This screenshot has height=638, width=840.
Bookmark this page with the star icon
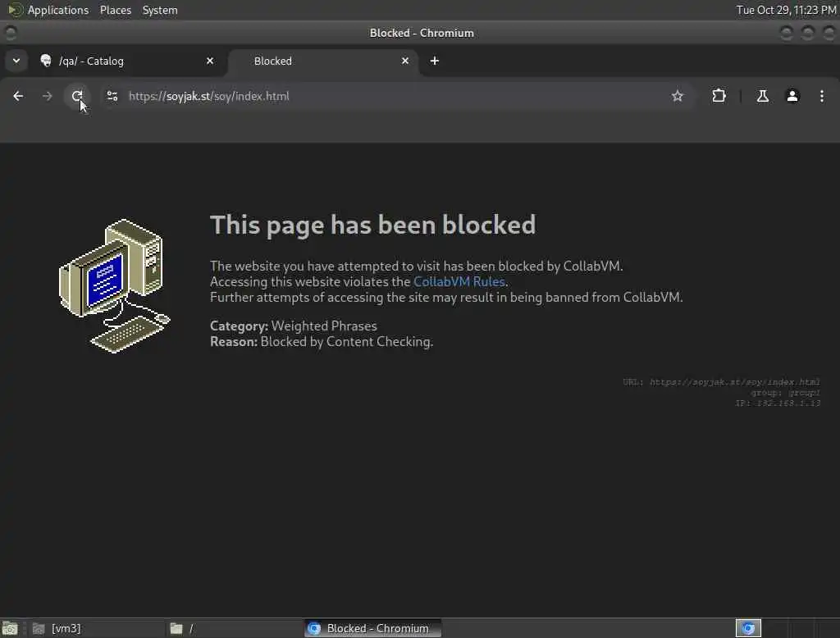677,96
